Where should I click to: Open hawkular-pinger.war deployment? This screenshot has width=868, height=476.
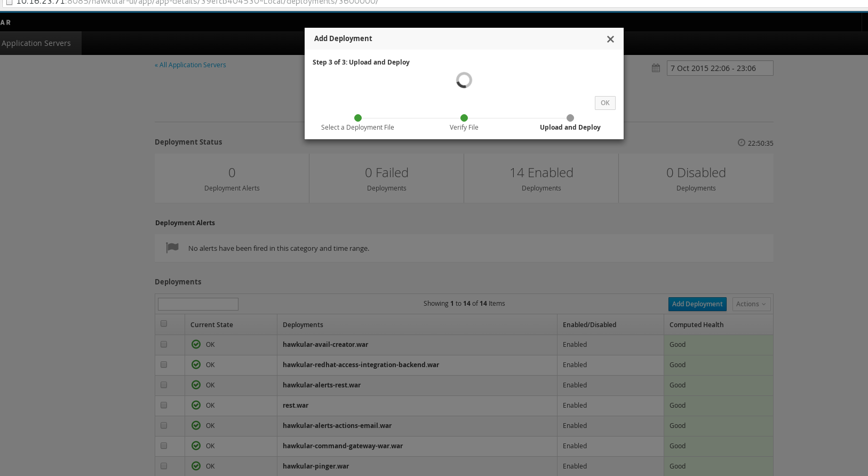tap(316, 466)
